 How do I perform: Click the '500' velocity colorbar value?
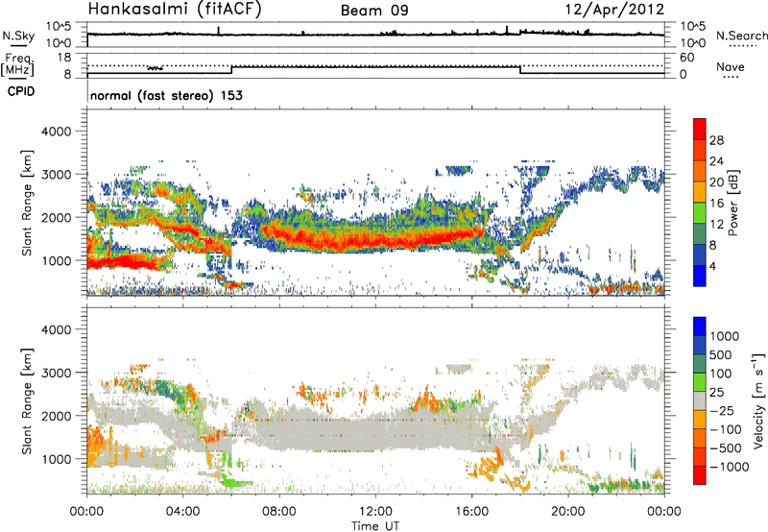coord(721,355)
